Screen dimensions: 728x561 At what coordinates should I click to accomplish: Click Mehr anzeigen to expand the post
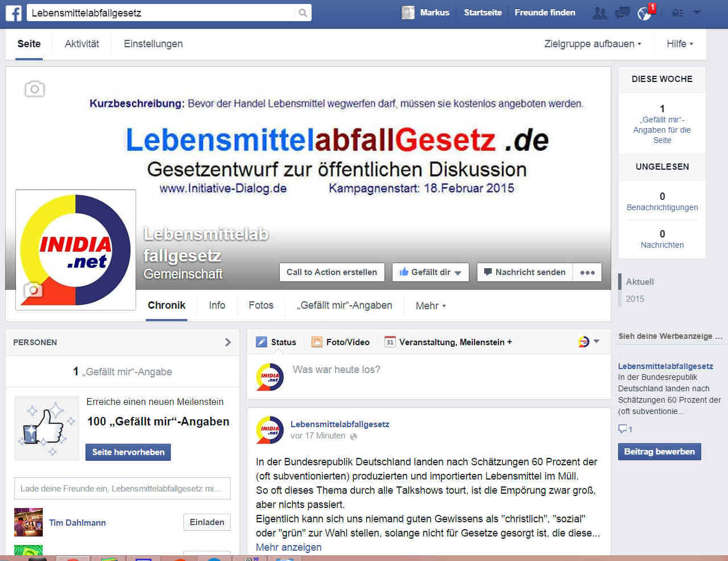(289, 547)
